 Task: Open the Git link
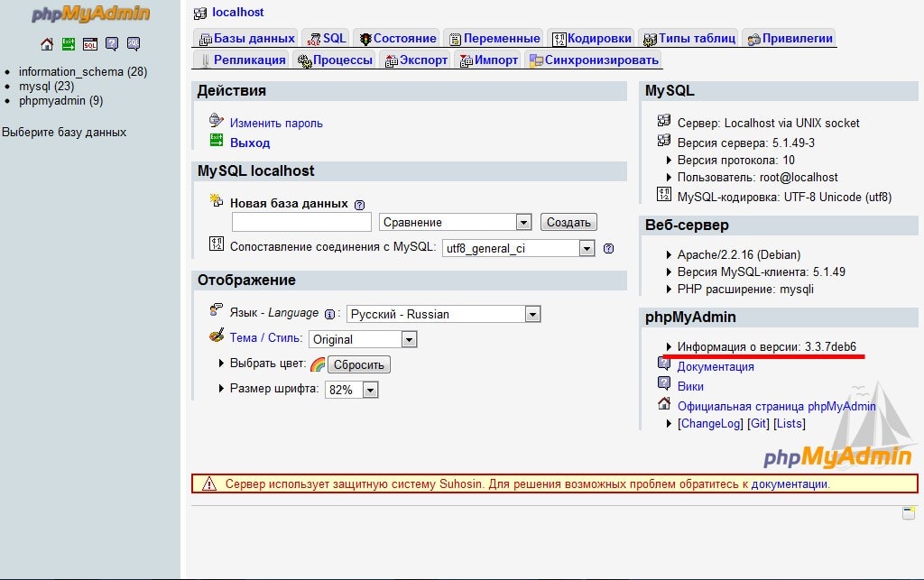(758, 423)
